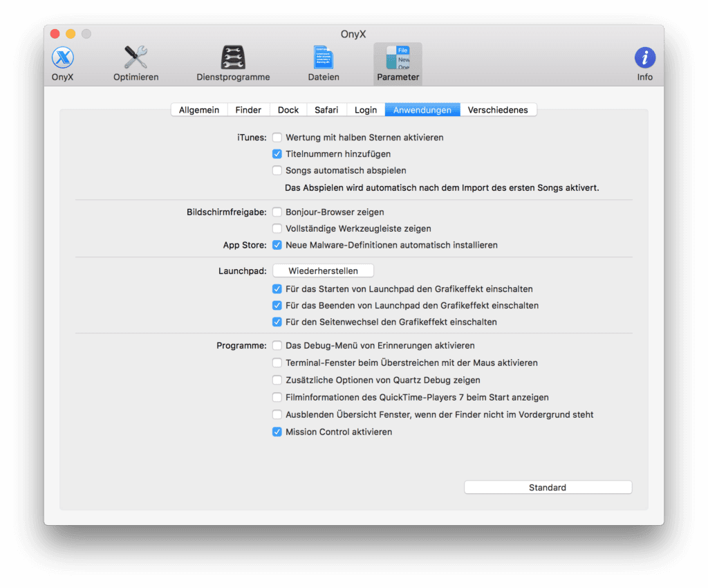708x588 pixels.
Task: Minimize the OnyX window
Action: (71, 34)
